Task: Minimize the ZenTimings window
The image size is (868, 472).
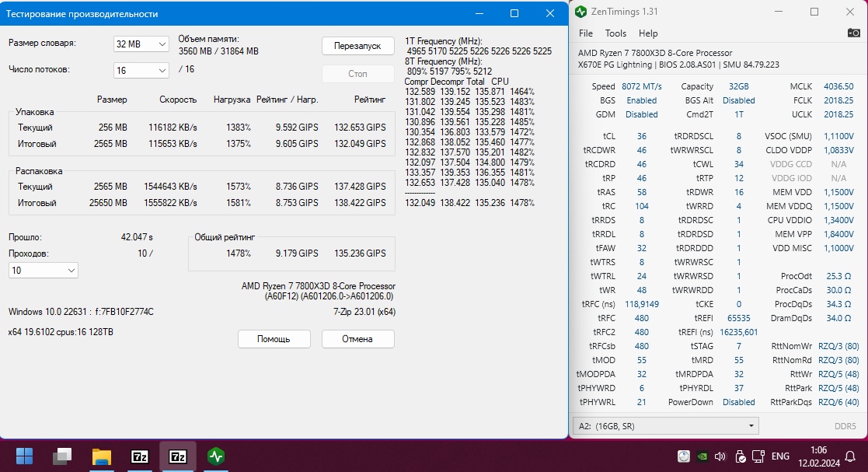Action: pyautogui.click(x=779, y=12)
